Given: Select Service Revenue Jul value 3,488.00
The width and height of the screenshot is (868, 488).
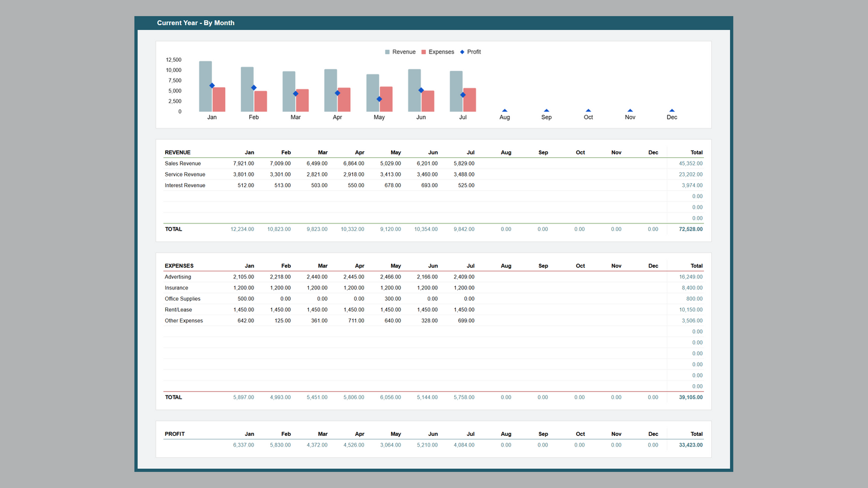Looking at the screenshot, I should click(464, 175).
